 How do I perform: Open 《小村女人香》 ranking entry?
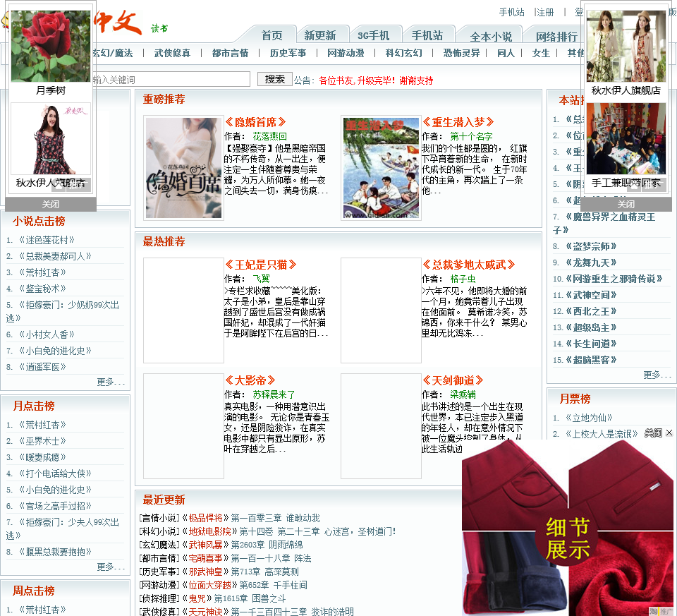(47, 334)
